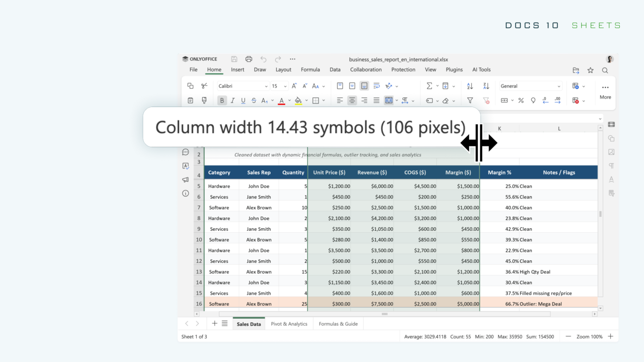644x362 pixels.
Task: Apply Percent style format
Action: point(521,101)
